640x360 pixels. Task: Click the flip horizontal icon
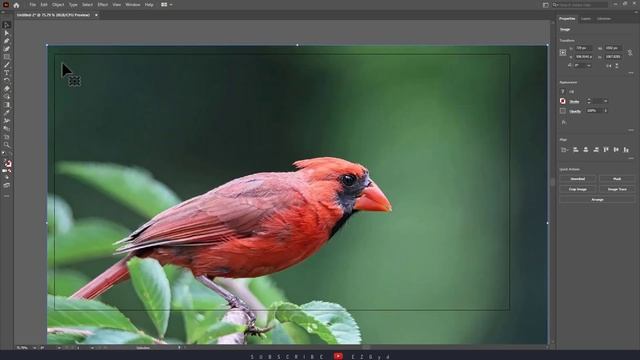tap(609, 65)
